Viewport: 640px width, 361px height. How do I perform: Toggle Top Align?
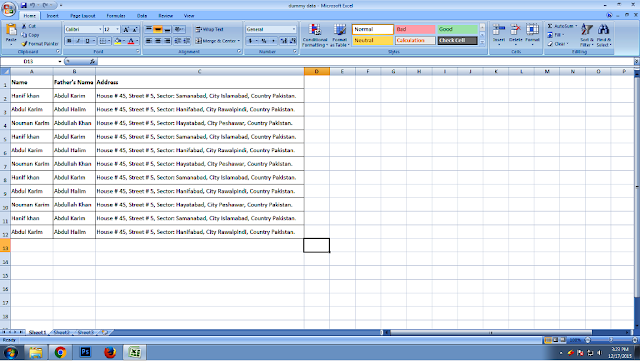point(149,29)
